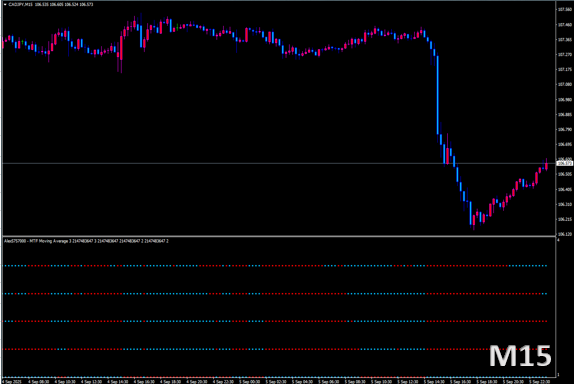Image resolution: width=574 pixels, height=384 pixels.
Task: Click the horizontal current-price line on chart
Action: pos(279,163)
